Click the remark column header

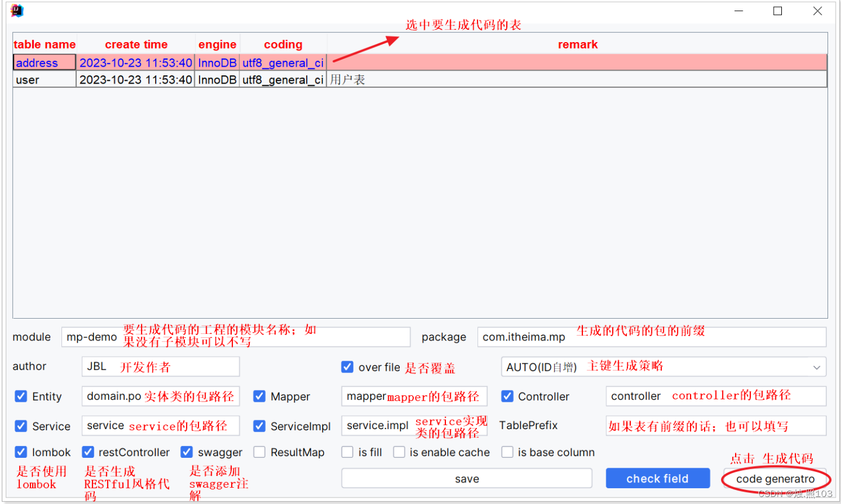coord(577,44)
